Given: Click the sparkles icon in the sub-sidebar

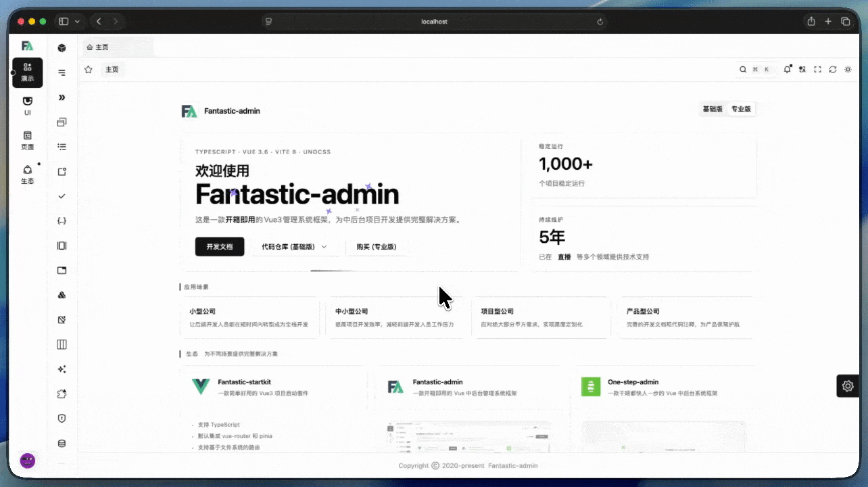Looking at the screenshot, I should 62,369.
